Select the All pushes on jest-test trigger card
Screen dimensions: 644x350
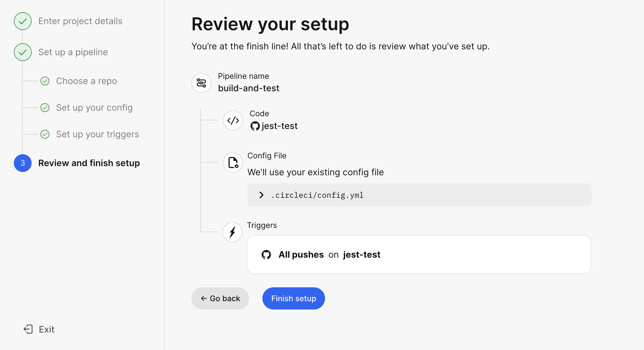point(419,255)
